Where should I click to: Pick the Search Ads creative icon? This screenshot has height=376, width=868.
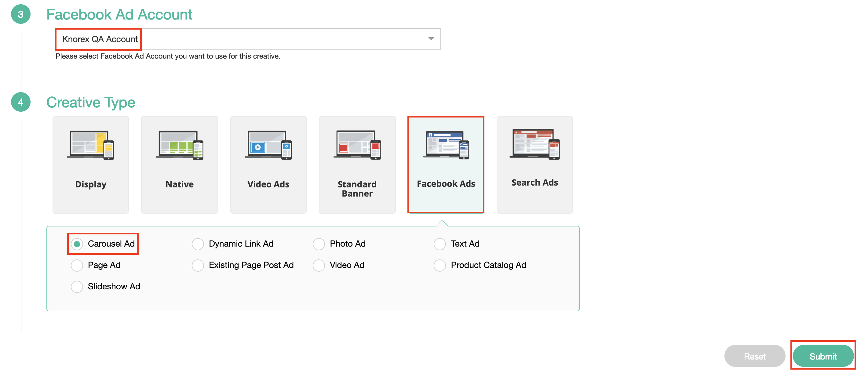point(535,144)
